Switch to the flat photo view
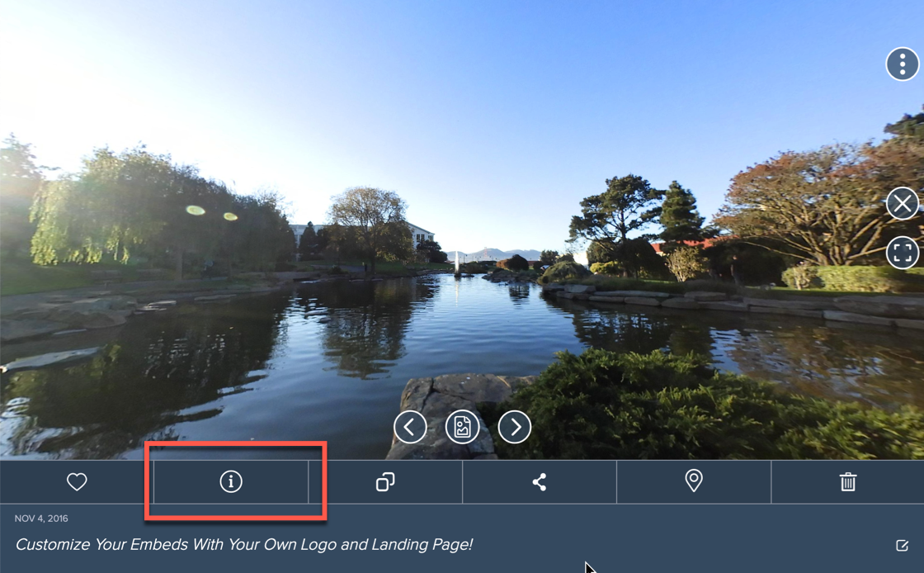The height and width of the screenshot is (573, 924). tap(462, 427)
